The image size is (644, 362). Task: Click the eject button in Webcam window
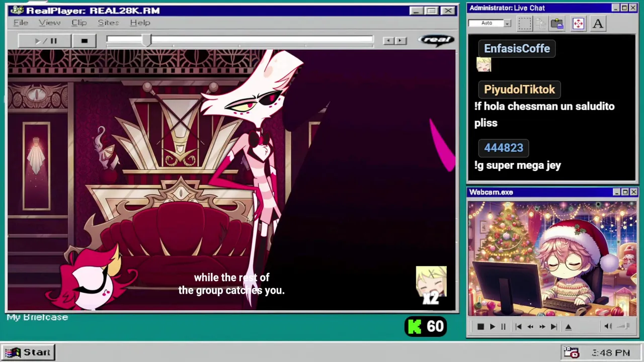click(569, 327)
